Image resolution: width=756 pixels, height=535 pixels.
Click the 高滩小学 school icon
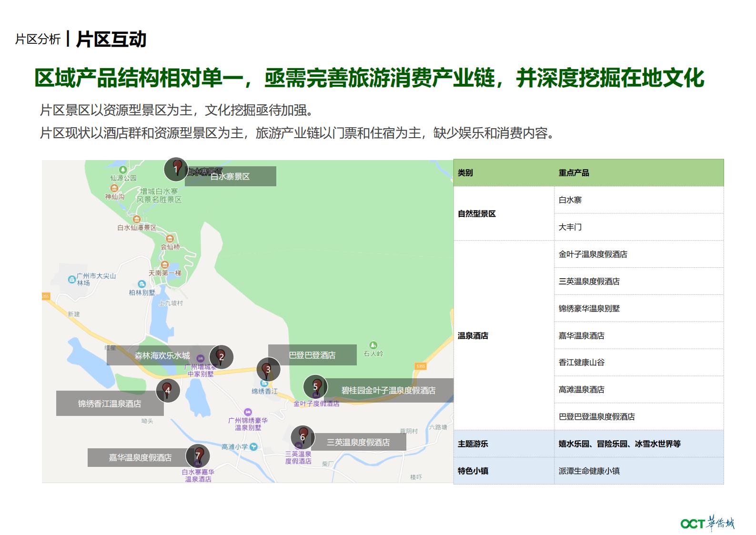click(x=253, y=447)
